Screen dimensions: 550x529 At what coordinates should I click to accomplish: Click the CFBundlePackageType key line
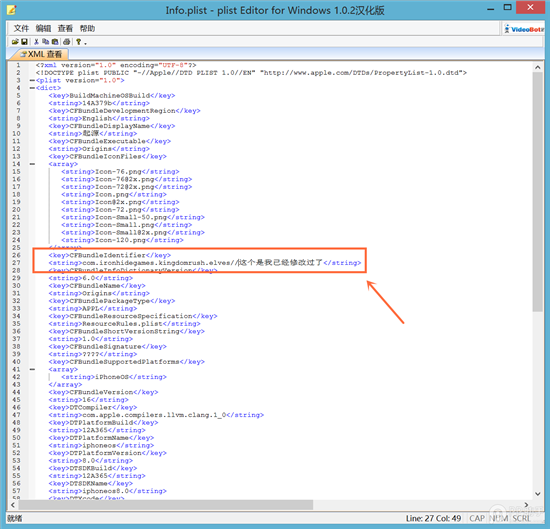point(112,301)
